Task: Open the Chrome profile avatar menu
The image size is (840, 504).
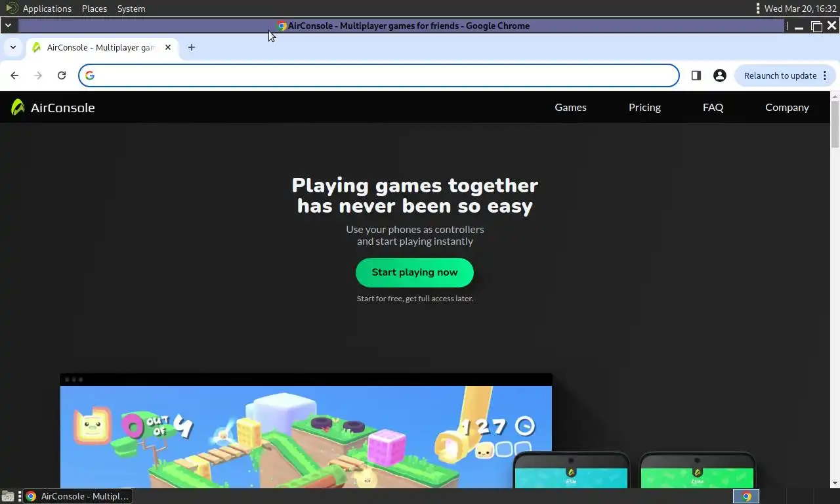Action: (x=720, y=75)
